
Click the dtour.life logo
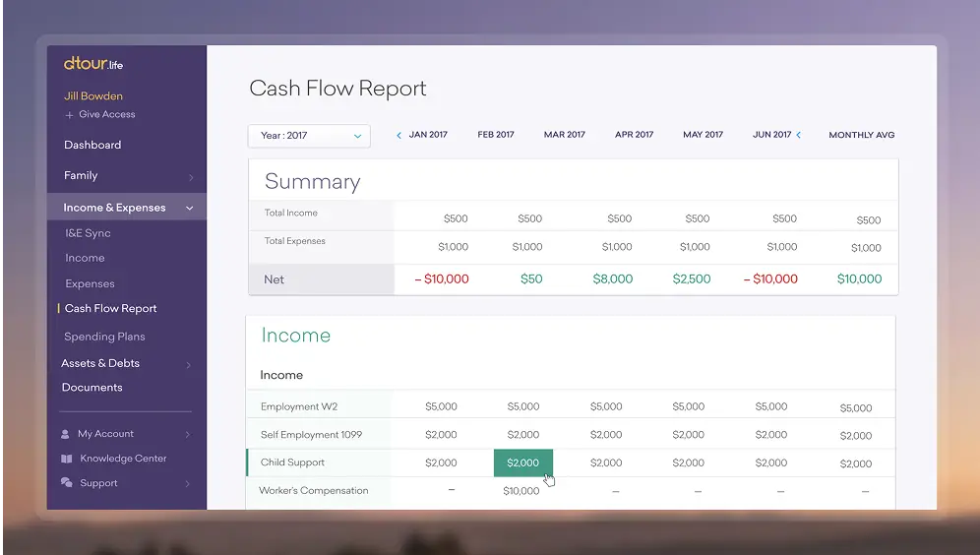pyautogui.click(x=93, y=64)
